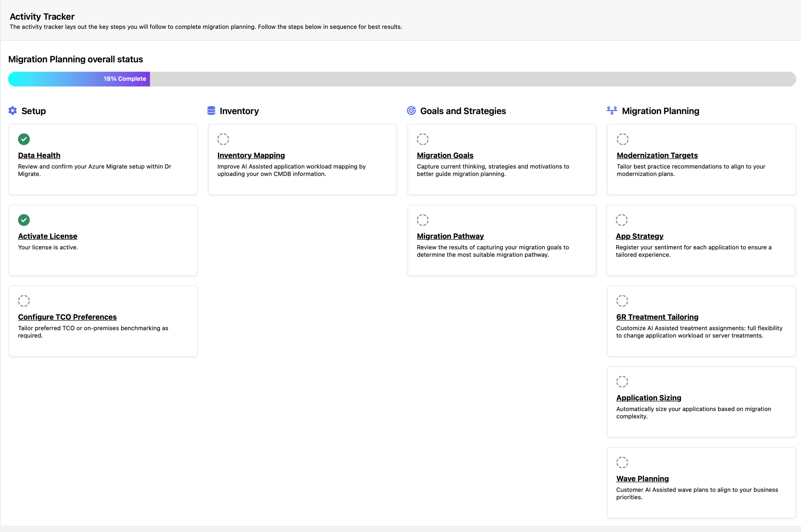Click the Setup section heading
Viewport: 801px width, 532px height.
point(34,111)
